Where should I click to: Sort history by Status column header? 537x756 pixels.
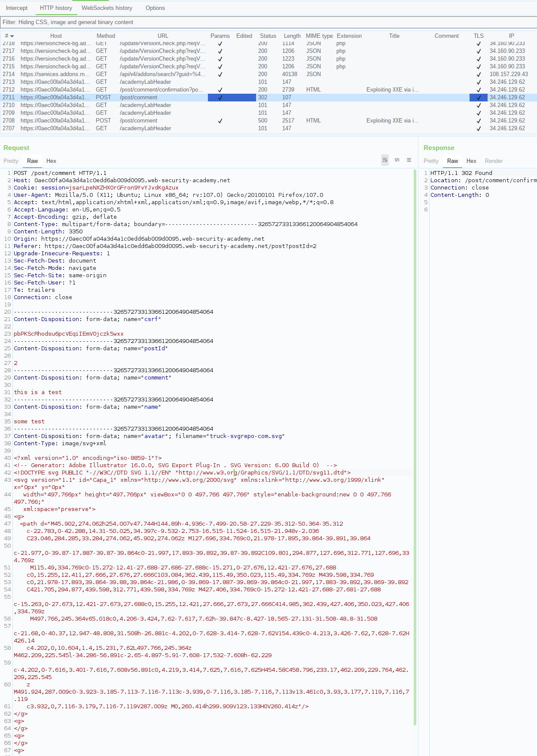(268, 36)
